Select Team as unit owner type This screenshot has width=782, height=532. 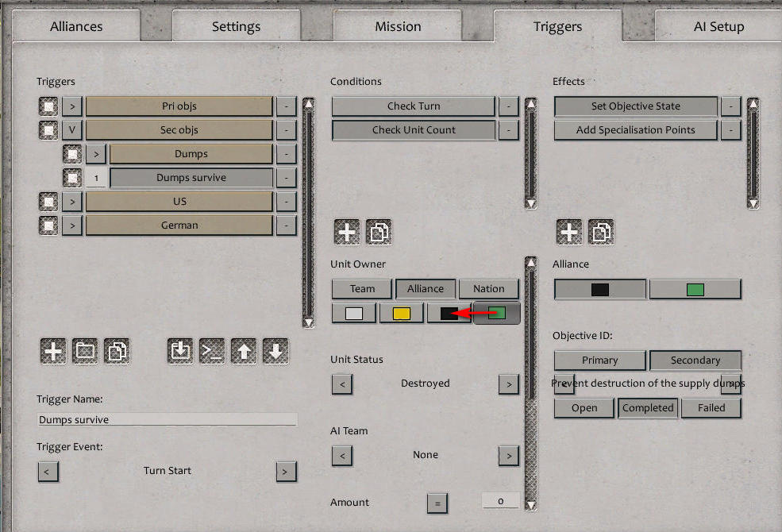coord(362,289)
